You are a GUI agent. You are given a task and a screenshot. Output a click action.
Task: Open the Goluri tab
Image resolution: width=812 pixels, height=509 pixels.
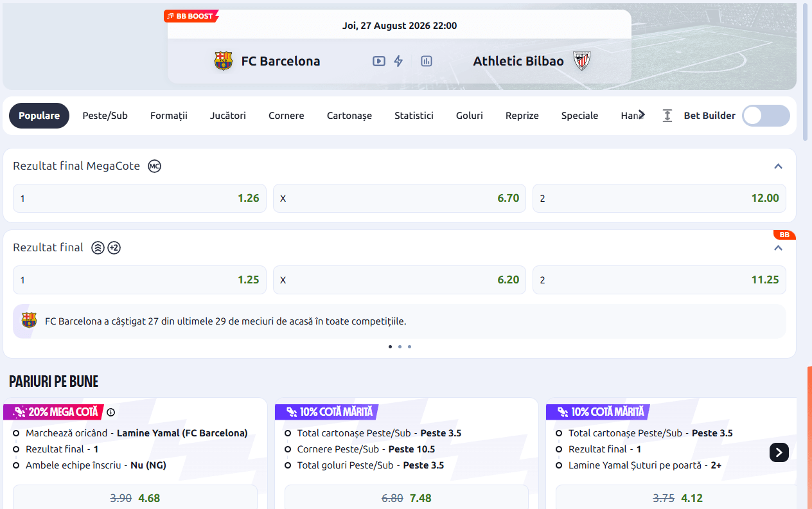(x=470, y=116)
